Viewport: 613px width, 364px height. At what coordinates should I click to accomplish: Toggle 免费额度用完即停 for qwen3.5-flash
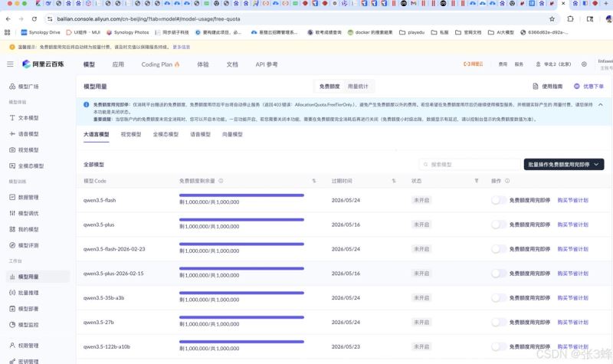[x=499, y=200]
